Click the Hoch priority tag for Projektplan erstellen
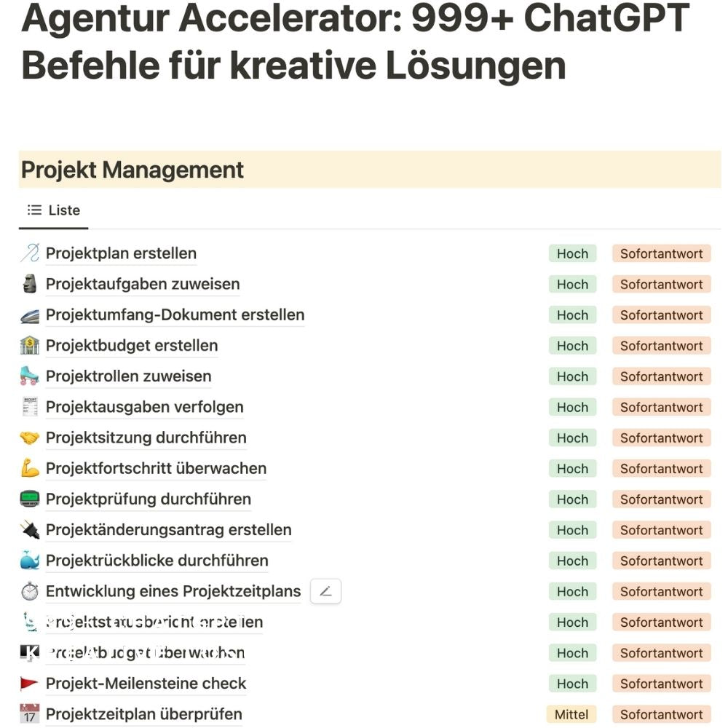Viewport: 728px width, 728px height. pos(572,253)
